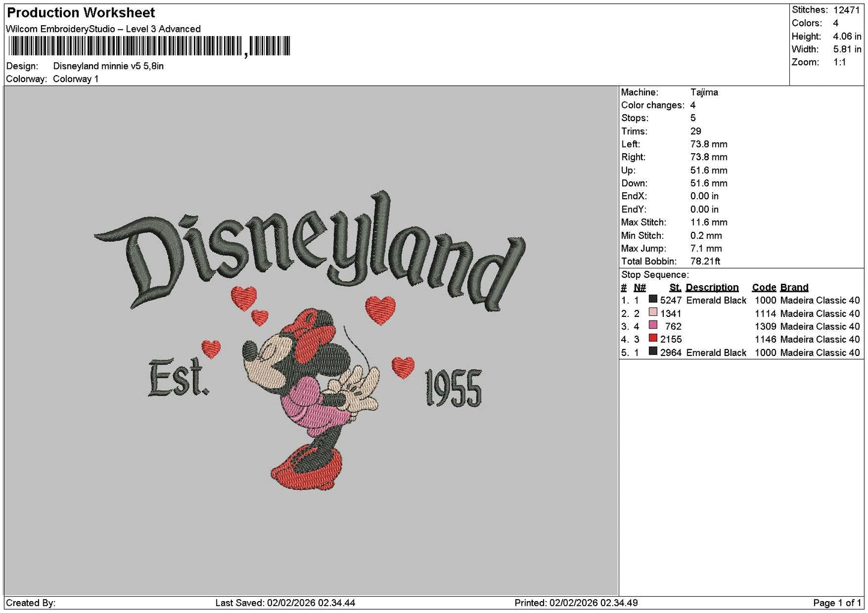This screenshot has height=613, width=868.
Task: Click the Right value '73.8 mm'
Action: point(709,157)
